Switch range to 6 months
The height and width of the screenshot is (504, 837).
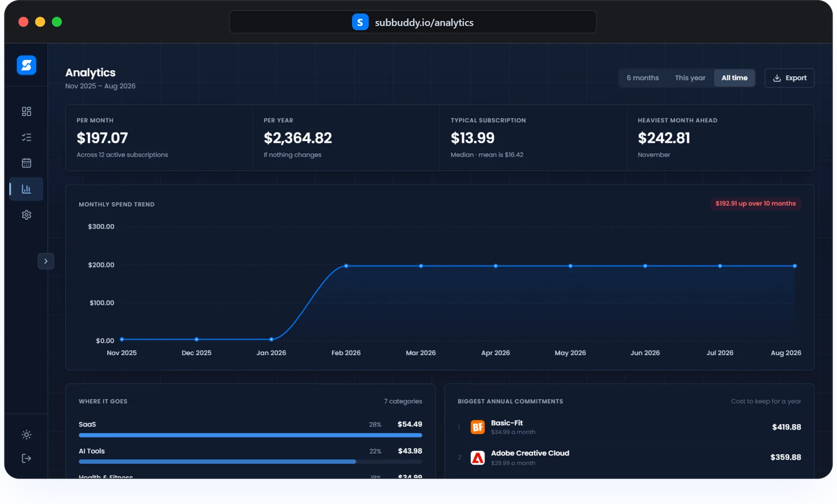[643, 78]
